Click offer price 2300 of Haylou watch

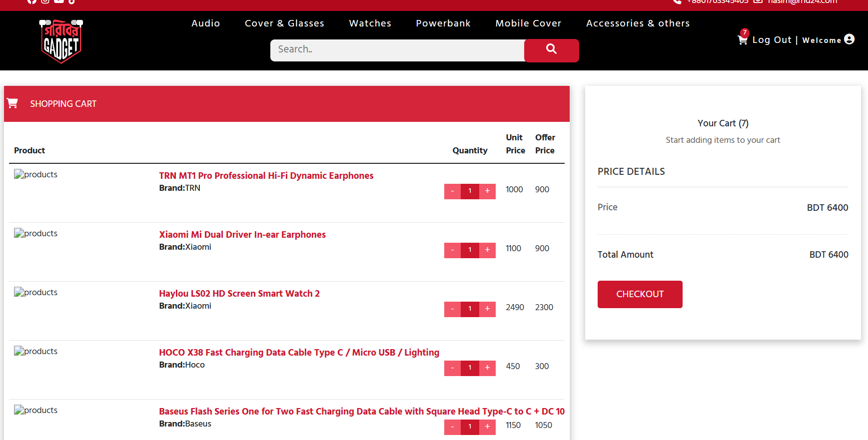point(544,308)
